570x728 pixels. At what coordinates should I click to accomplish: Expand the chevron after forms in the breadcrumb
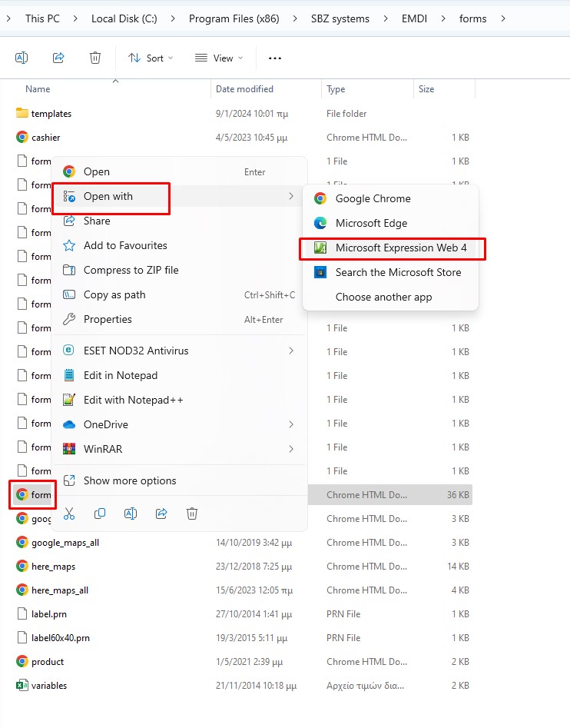tap(503, 18)
